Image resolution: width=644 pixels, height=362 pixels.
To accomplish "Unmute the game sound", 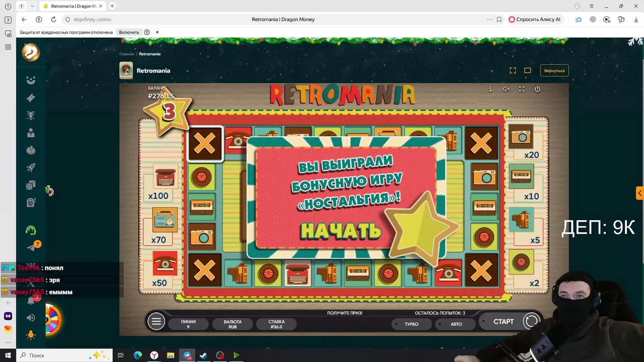I will [x=506, y=89].
